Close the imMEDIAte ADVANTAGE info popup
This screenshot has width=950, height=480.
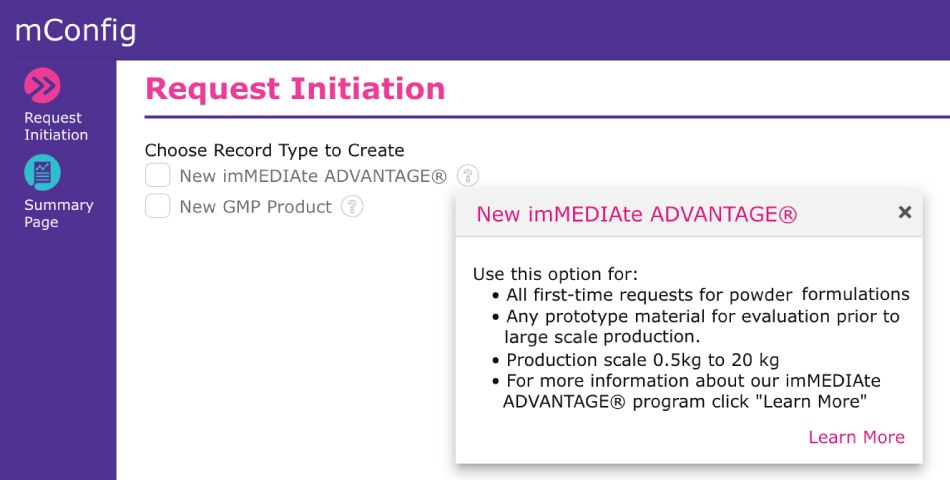point(905,212)
